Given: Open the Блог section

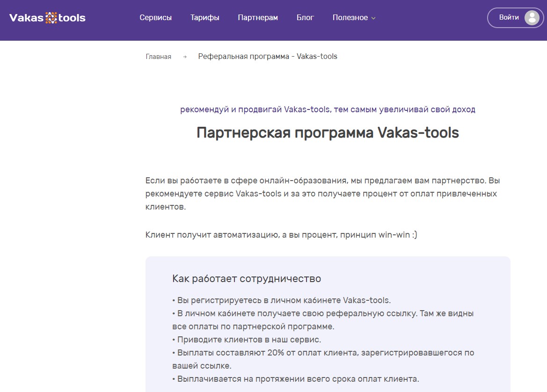Looking at the screenshot, I should tap(305, 18).
